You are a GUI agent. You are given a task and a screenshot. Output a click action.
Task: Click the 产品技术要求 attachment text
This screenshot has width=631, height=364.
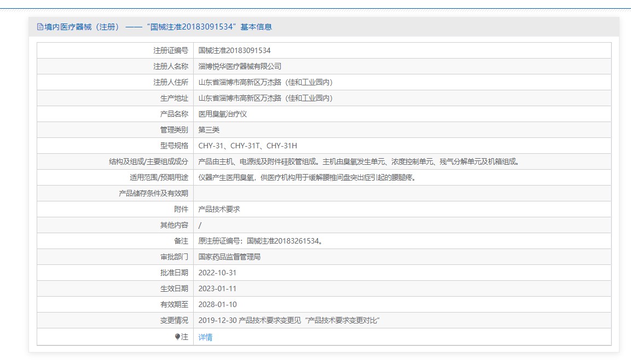219,210
